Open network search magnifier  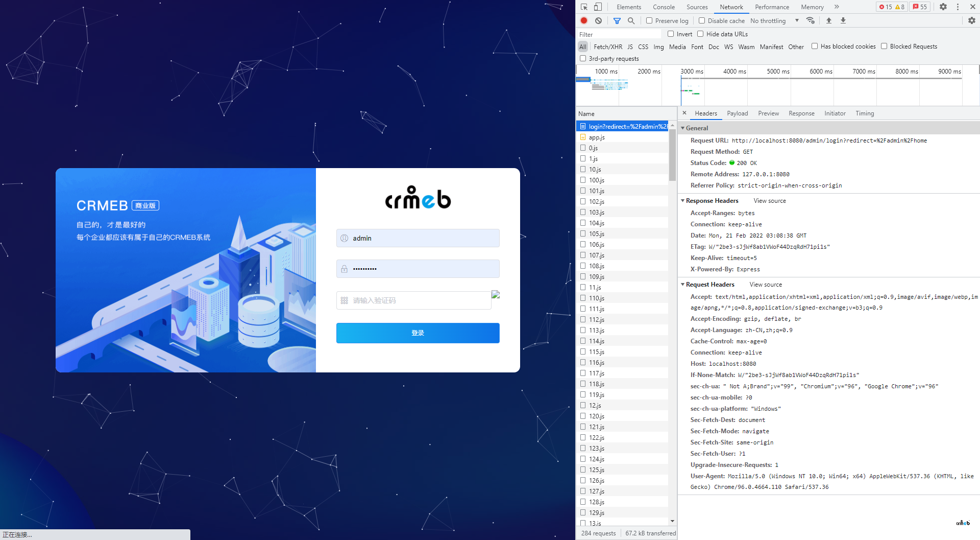631,20
